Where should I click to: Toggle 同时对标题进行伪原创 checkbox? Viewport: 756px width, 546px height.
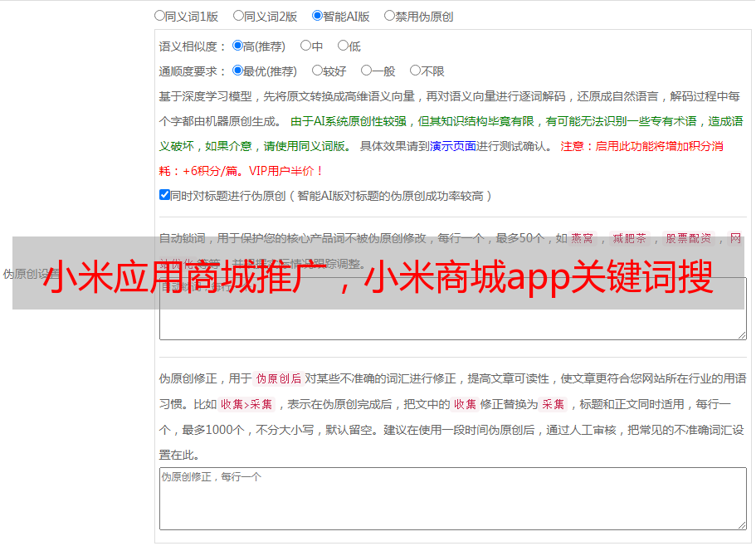pyautogui.click(x=164, y=195)
